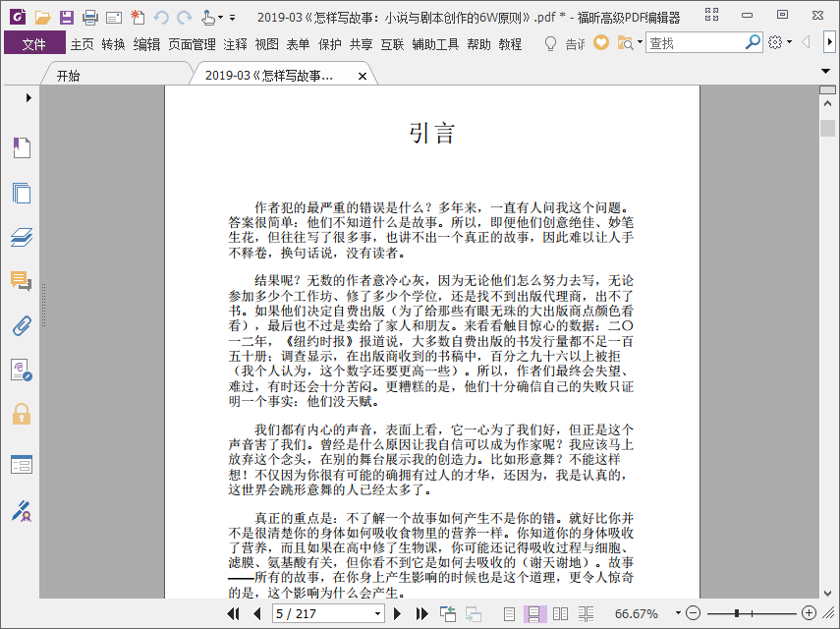
Task: Click into the 查找 search field
Action: point(696,42)
